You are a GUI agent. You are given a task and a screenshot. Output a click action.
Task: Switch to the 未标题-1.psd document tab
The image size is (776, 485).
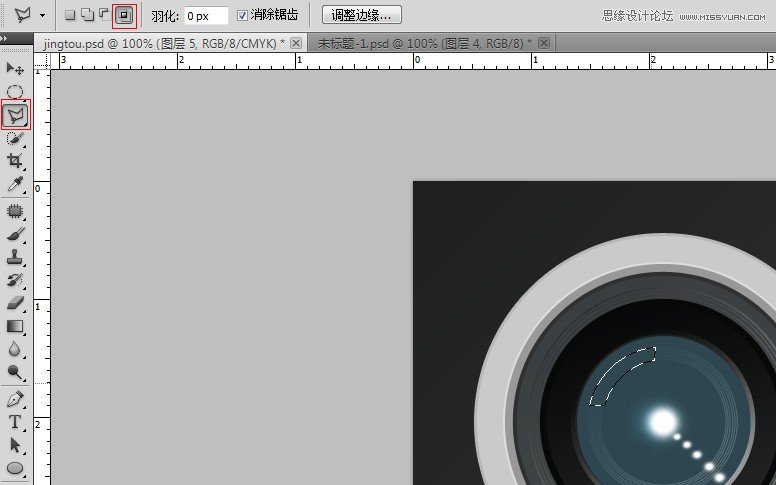click(425, 44)
